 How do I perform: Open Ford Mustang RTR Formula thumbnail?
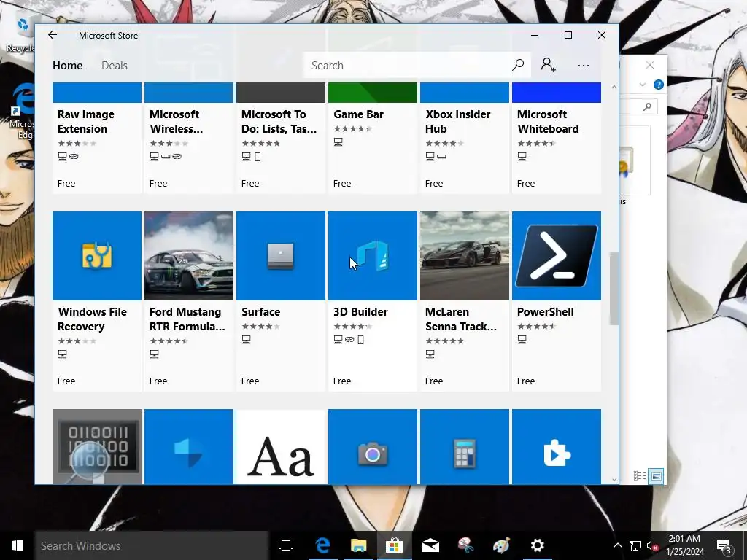(x=189, y=256)
